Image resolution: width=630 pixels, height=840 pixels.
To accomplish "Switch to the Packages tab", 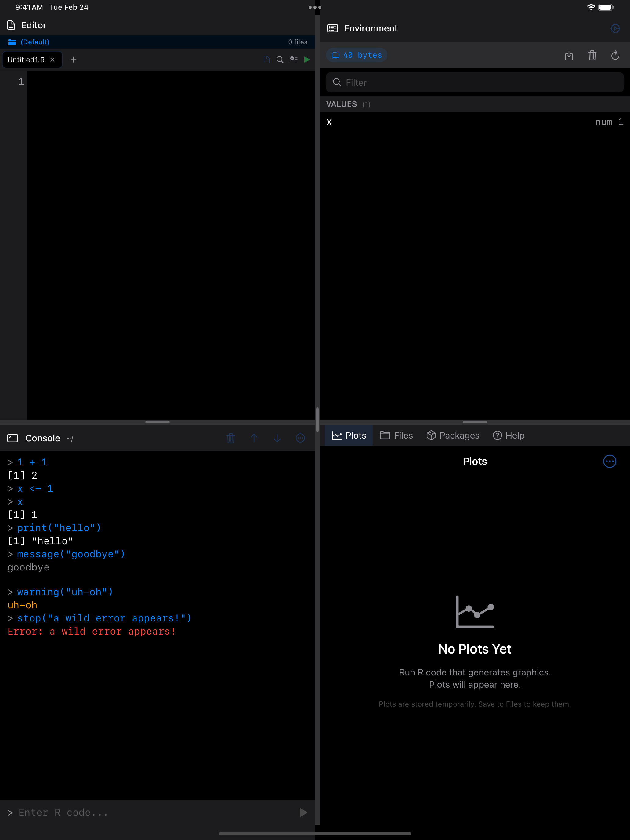I will (453, 435).
